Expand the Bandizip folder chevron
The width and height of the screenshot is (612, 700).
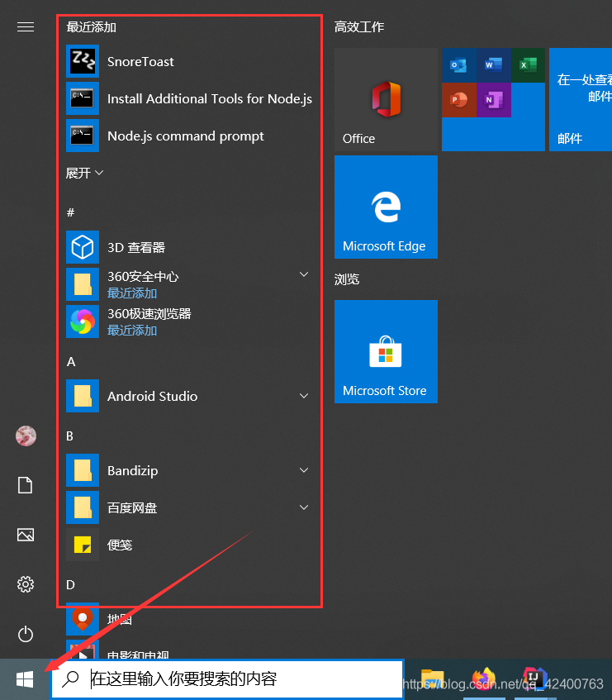pos(304,470)
